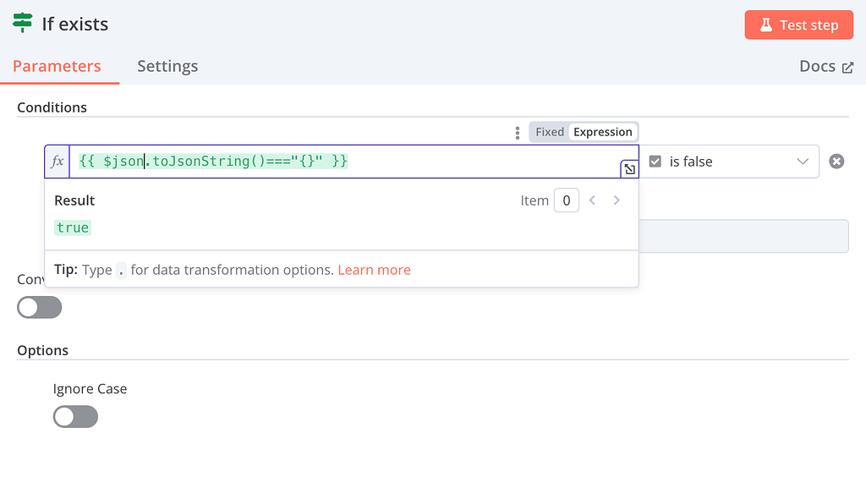Switch to the Settings tab

point(167,66)
